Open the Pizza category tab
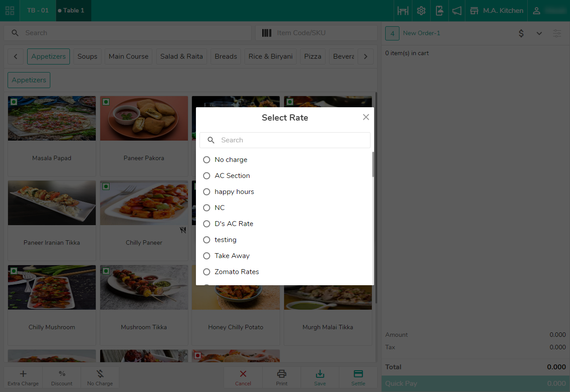 coord(313,57)
